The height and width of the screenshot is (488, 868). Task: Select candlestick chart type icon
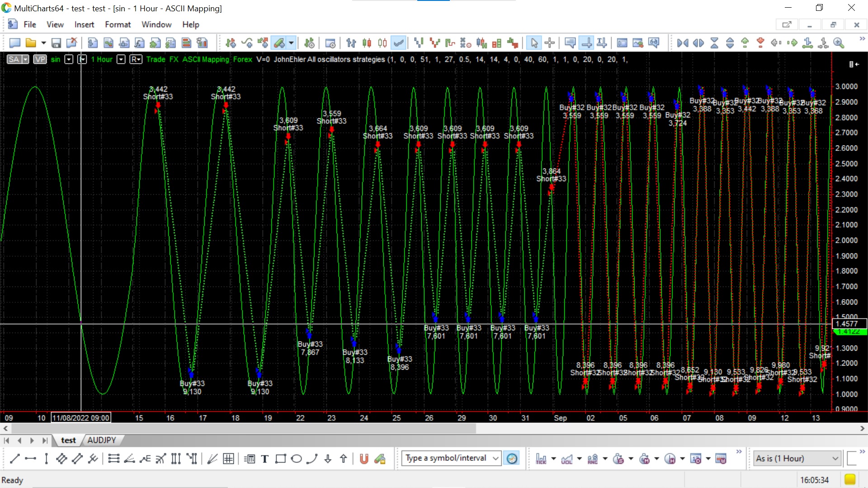[x=367, y=43]
